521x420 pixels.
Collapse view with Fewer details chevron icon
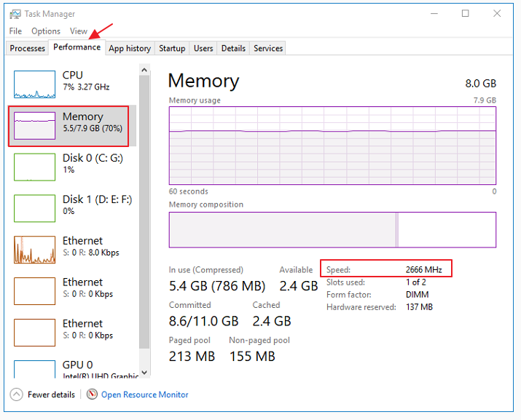(16, 395)
